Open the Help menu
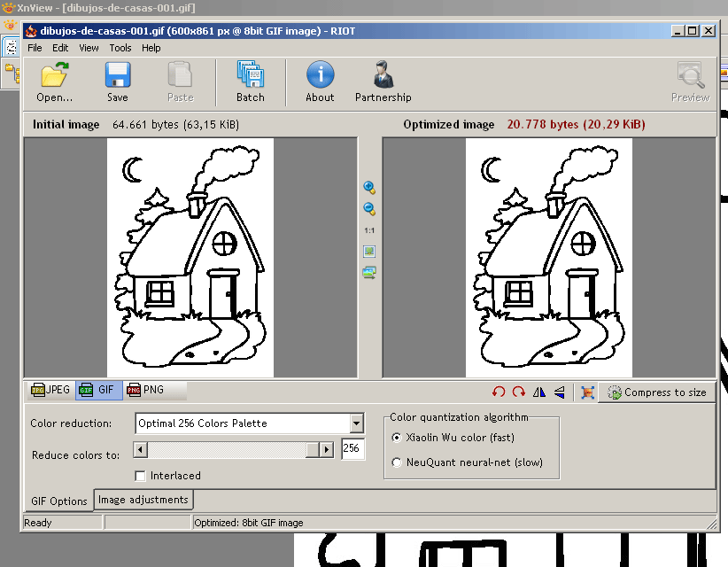728x567 pixels. point(151,48)
